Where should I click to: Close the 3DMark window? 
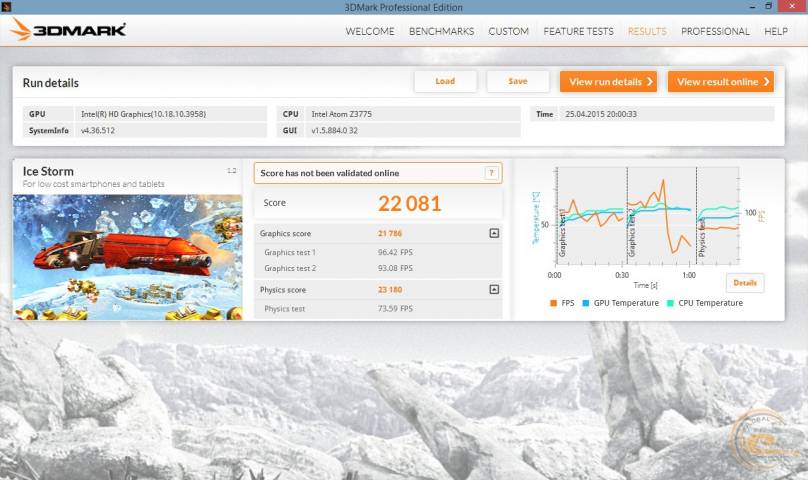pyautogui.click(x=793, y=7)
